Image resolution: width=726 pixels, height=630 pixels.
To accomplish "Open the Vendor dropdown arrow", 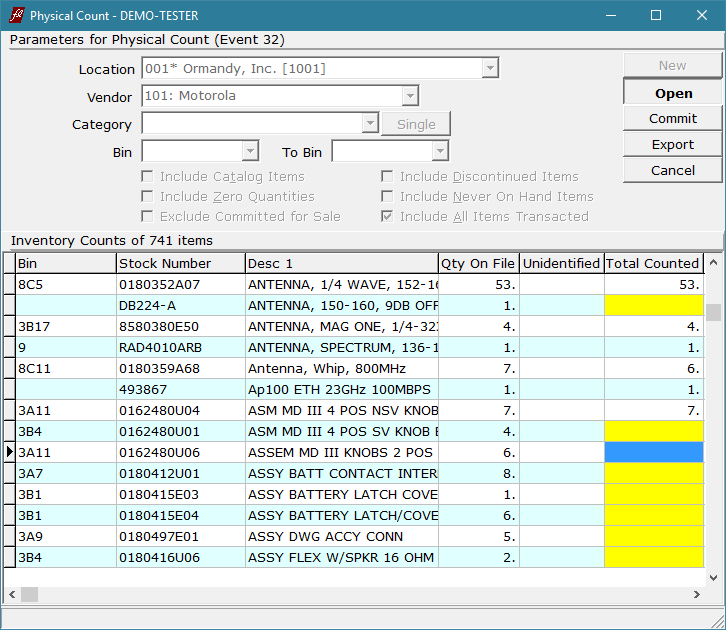I will click(409, 97).
